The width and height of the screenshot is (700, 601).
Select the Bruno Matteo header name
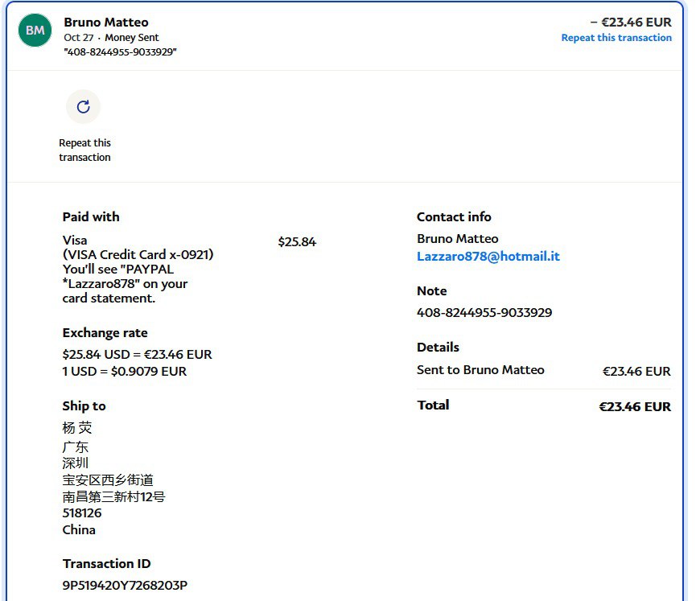[106, 23]
